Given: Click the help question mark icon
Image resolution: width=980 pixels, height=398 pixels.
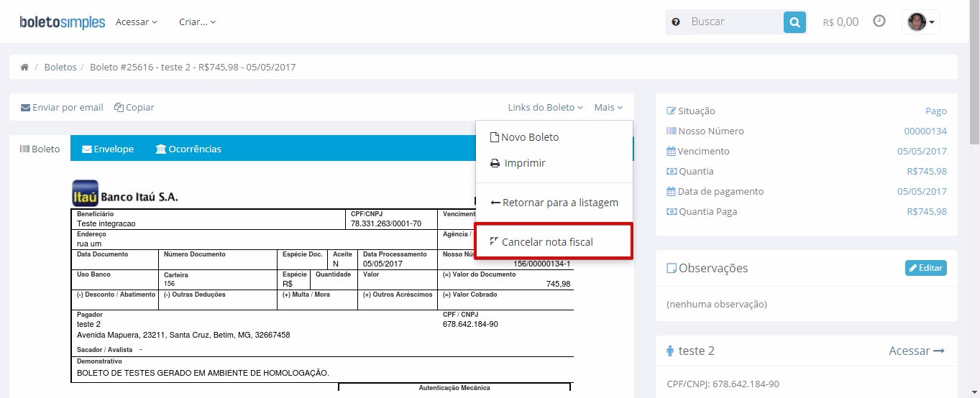Looking at the screenshot, I should [676, 22].
